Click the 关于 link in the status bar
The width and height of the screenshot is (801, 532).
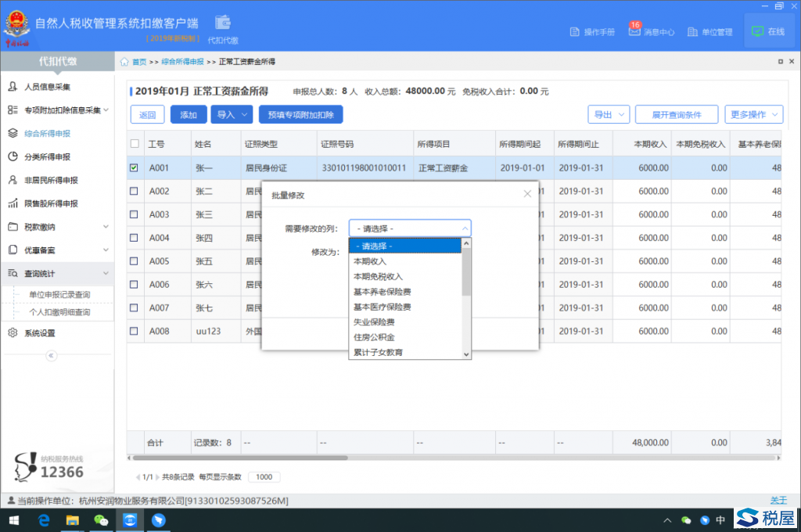778,501
